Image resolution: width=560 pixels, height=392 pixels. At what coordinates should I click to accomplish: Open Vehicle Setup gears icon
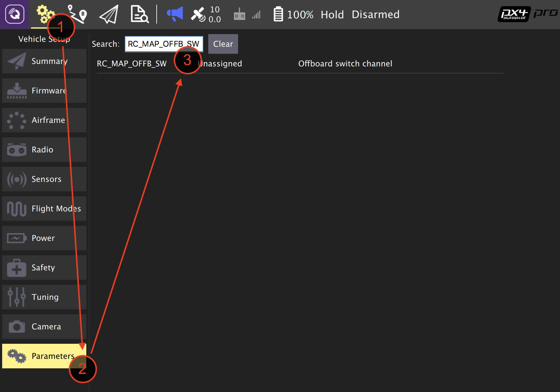[x=45, y=14]
